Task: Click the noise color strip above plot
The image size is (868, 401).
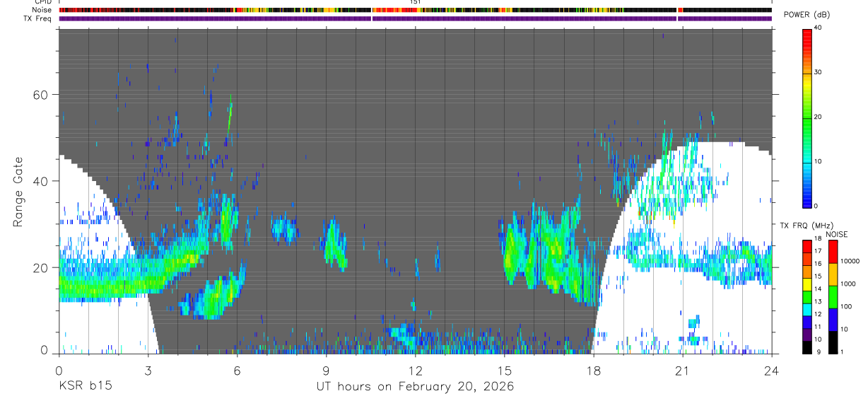Action: point(415,10)
